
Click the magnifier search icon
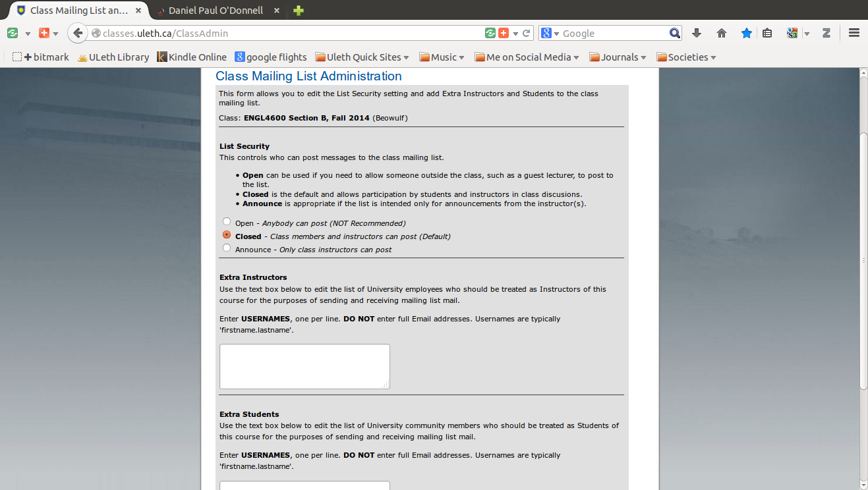click(674, 33)
